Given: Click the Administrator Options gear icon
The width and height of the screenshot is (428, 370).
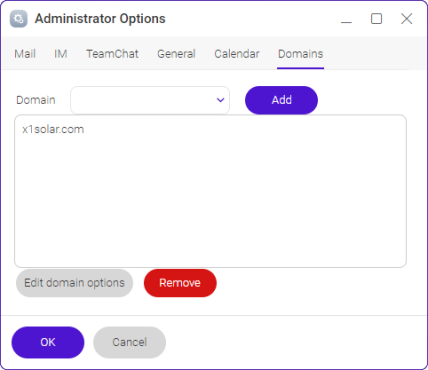Looking at the screenshot, I should [x=19, y=19].
